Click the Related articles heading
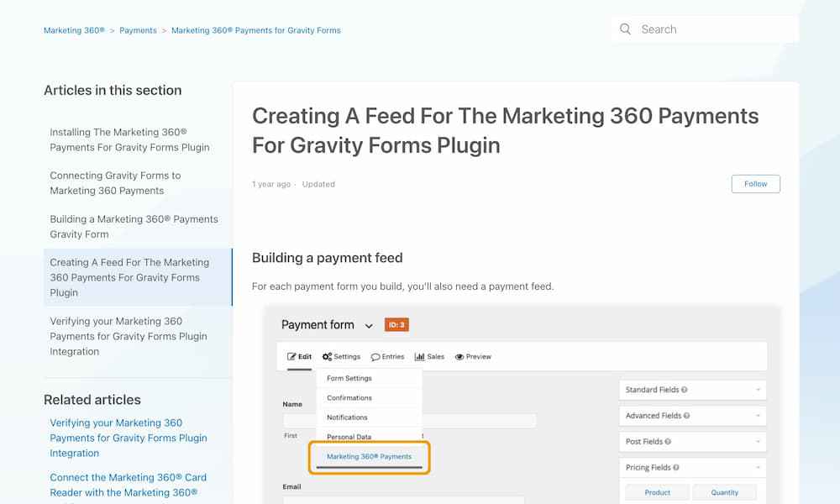Viewport: 840px width, 504px height. coord(92,400)
